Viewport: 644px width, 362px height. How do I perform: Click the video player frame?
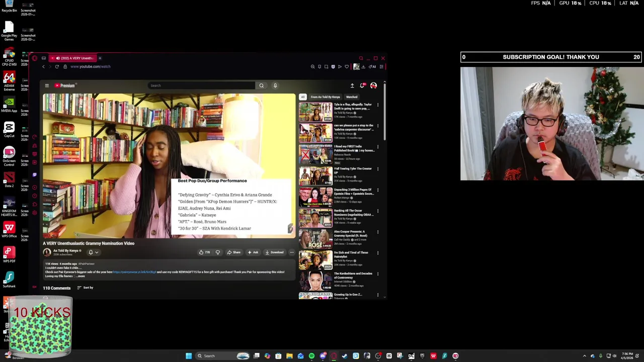(169, 166)
